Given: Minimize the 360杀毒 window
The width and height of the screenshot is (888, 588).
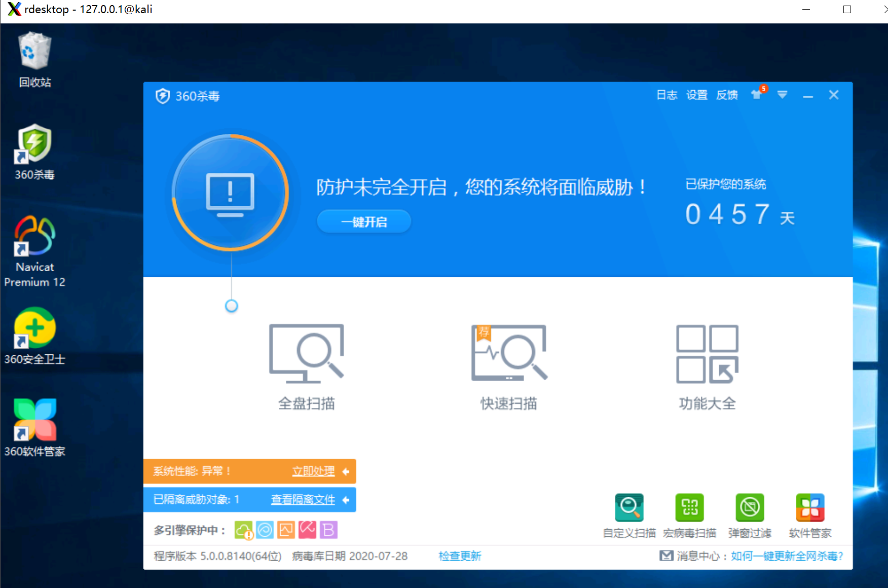Looking at the screenshot, I should (x=808, y=95).
